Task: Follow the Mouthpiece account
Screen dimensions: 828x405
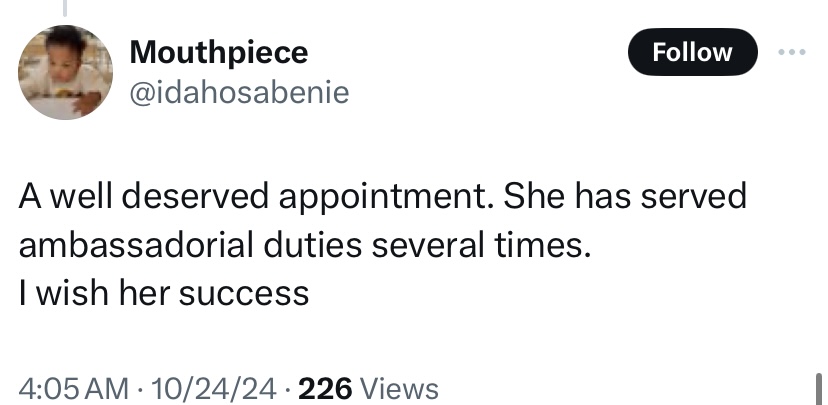Action: pos(692,52)
